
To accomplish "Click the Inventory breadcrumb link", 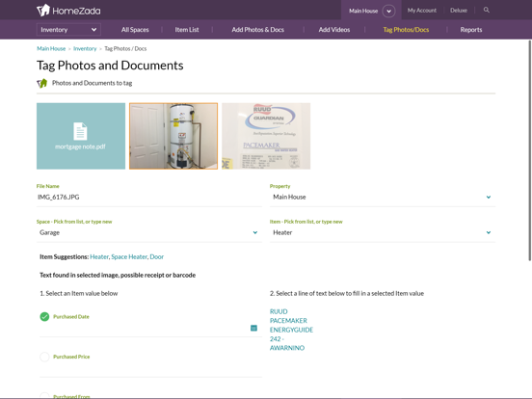I will coord(85,49).
